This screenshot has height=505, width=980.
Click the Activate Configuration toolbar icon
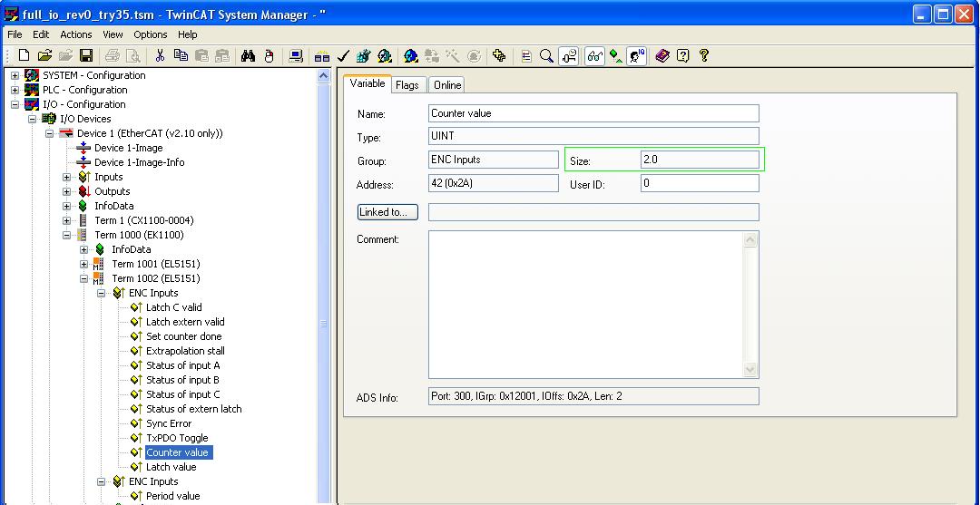tap(362, 55)
